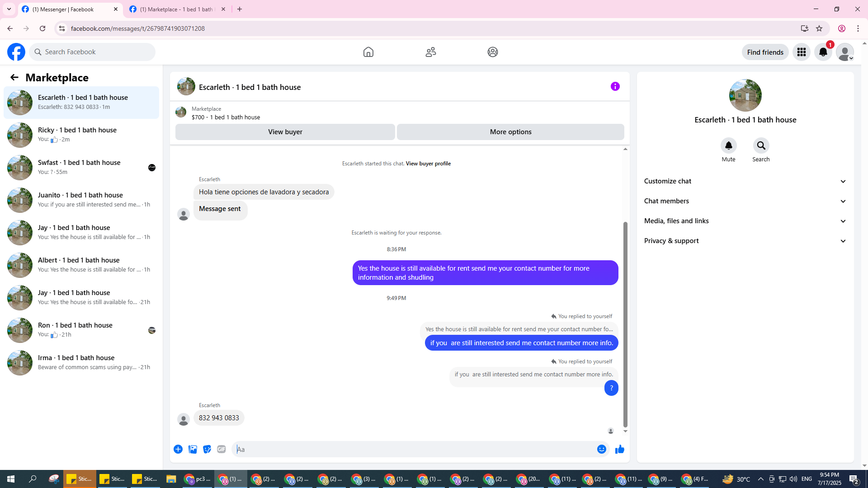Open more actions plus icon in composer
Viewport: 868px width, 488px height.
178,449
